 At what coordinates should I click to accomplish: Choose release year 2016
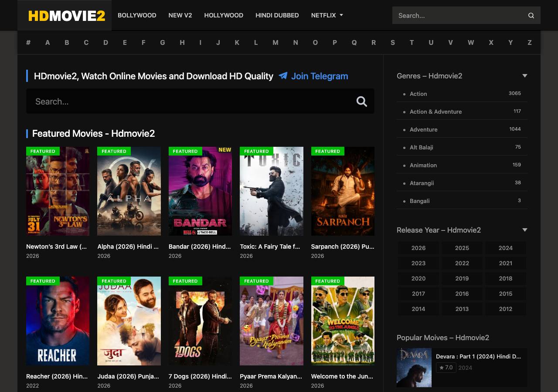coord(462,294)
